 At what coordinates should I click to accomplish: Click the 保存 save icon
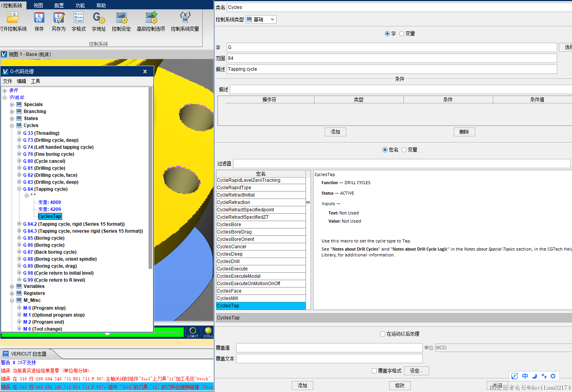coord(39,17)
